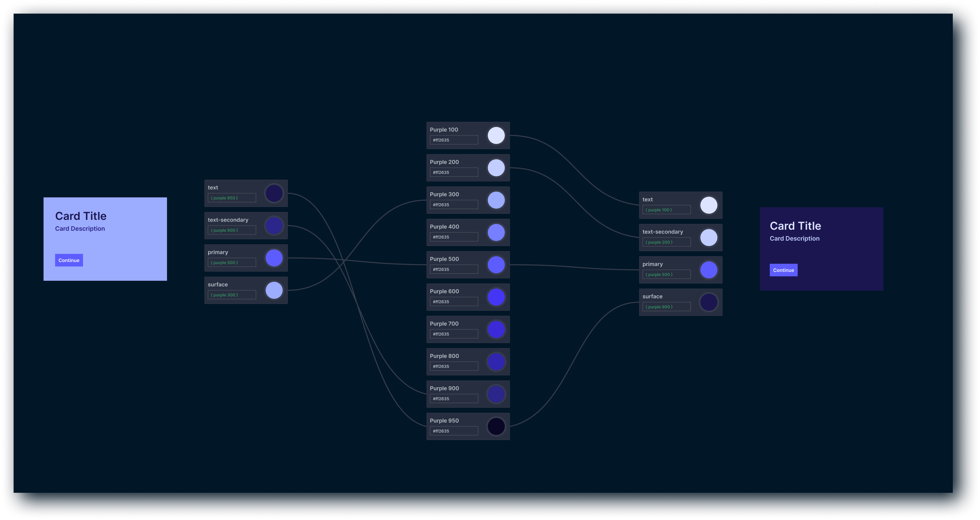The width and height of the screenshot is (980, 520).
Task: Click the Purple 300 color circle
Action: 496,200
